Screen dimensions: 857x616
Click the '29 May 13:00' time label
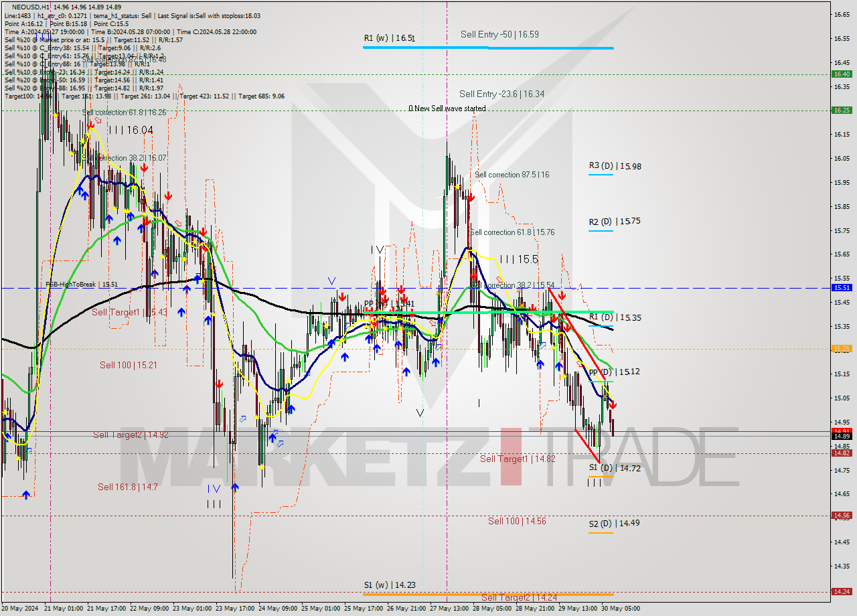click(x=577, y=609)
